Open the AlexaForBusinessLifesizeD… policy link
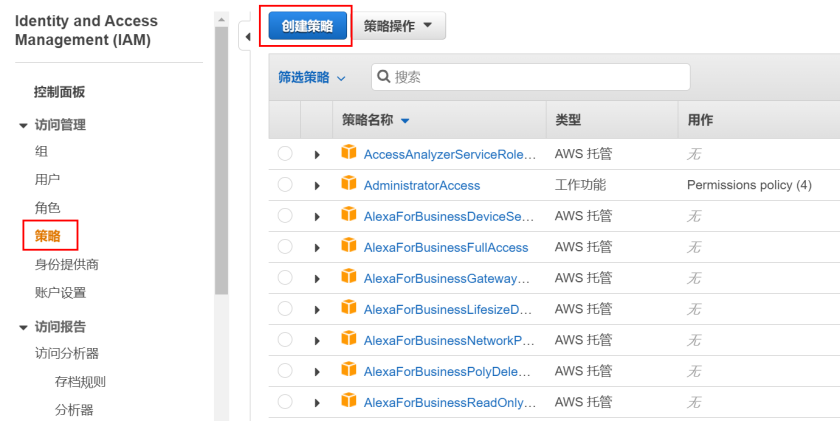 [448, 310]
